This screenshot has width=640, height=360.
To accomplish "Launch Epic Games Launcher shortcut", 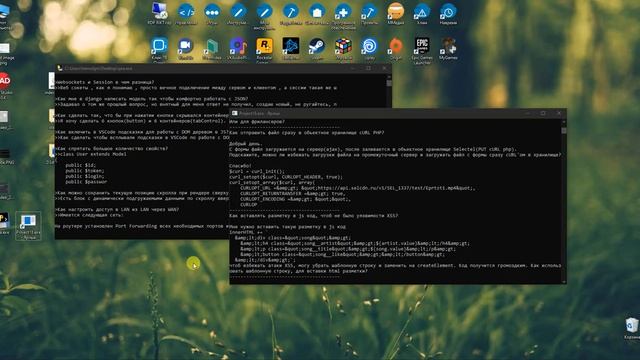I will (422, 46).
